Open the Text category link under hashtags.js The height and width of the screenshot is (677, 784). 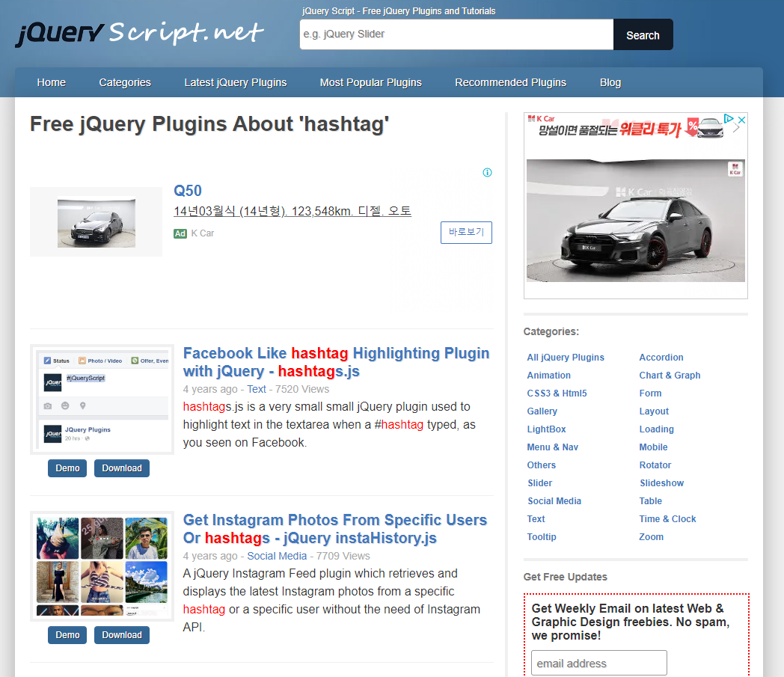click(257, 389)
